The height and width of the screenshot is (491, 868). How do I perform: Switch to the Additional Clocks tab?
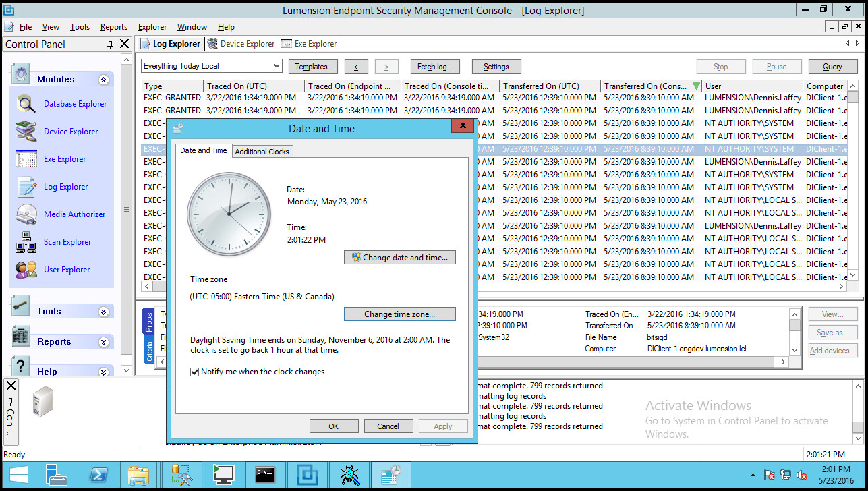click(x=262, y=151)
